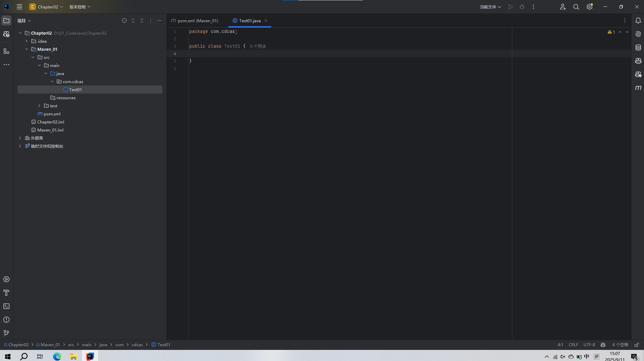644x361 pixels.
Task: Open the Maven tool window
Action: (638, 88)
